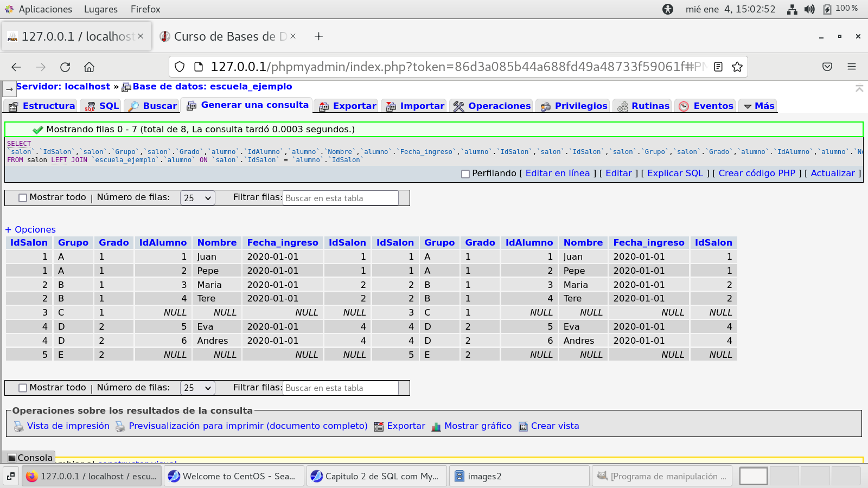The image size is (868, 488).
Task: Toggle the reader view icon in address bar
Action: tap(718, 67)
